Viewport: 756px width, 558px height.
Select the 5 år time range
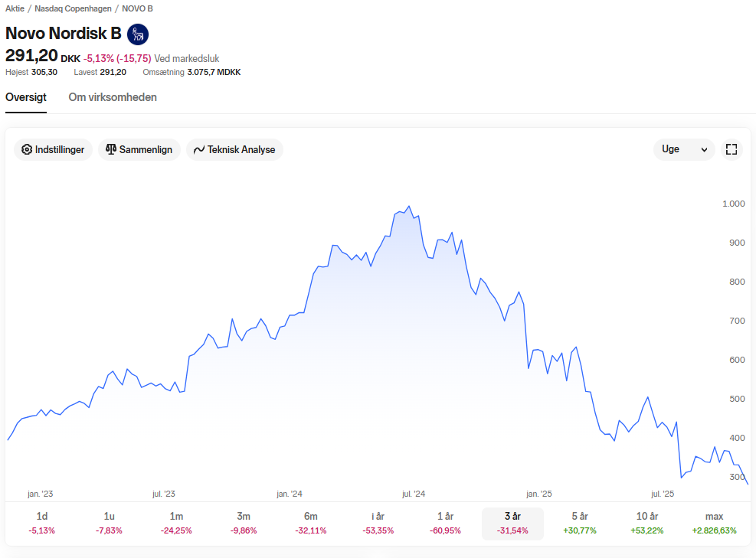[x=580, y=523]
